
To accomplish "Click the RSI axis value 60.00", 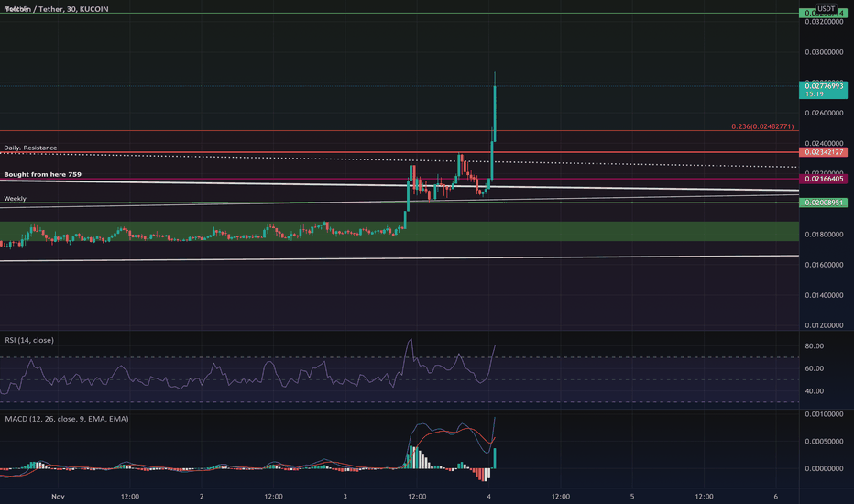I will (815, 368).
